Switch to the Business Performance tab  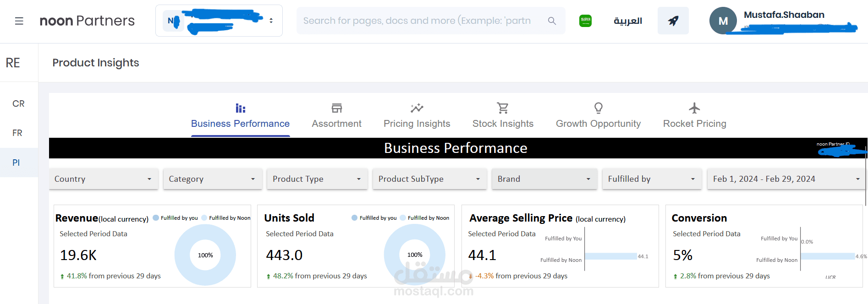(x=240, y=123)
